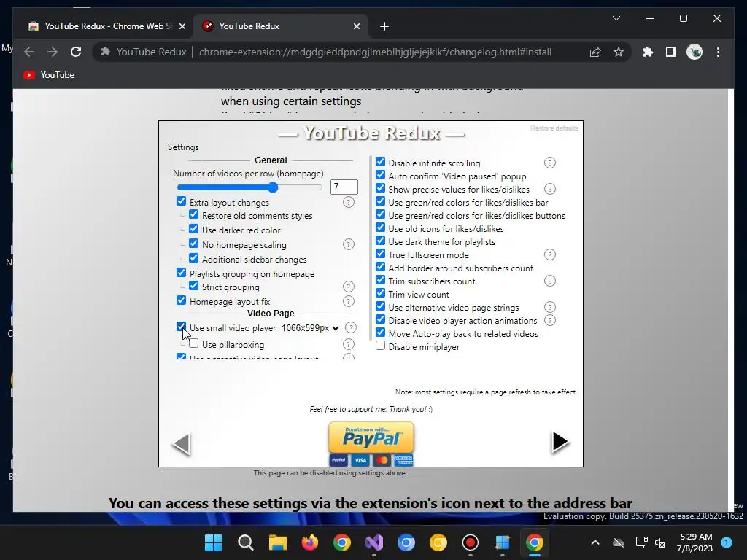Viewport: 747px width, 560px height.
Task: Share this page icon in address bar
Action: (595, 52)
